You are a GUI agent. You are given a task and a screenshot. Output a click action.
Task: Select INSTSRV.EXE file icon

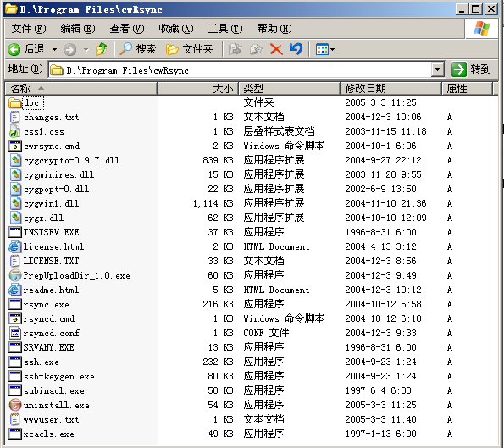tap(14, 232)
